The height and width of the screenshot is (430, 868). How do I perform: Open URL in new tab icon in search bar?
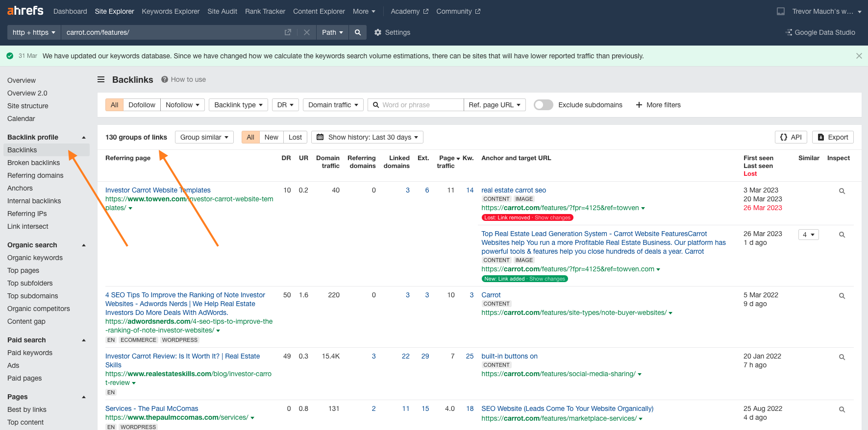click(288, 32)
